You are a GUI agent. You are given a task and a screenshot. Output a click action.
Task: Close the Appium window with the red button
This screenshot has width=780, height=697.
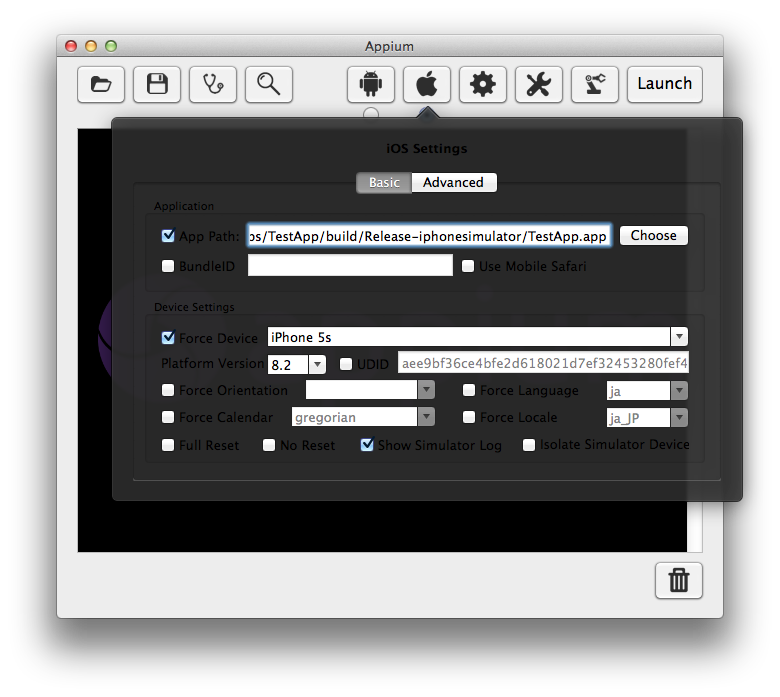tap(71, 46)
